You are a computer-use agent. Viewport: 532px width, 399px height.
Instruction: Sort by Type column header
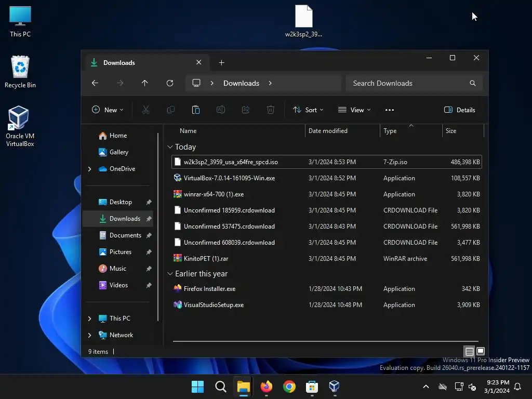411,130
